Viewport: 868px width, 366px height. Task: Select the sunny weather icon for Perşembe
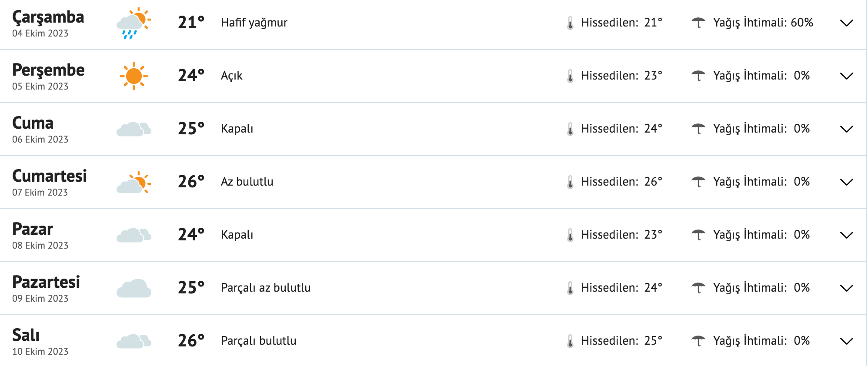pos(134,76)
